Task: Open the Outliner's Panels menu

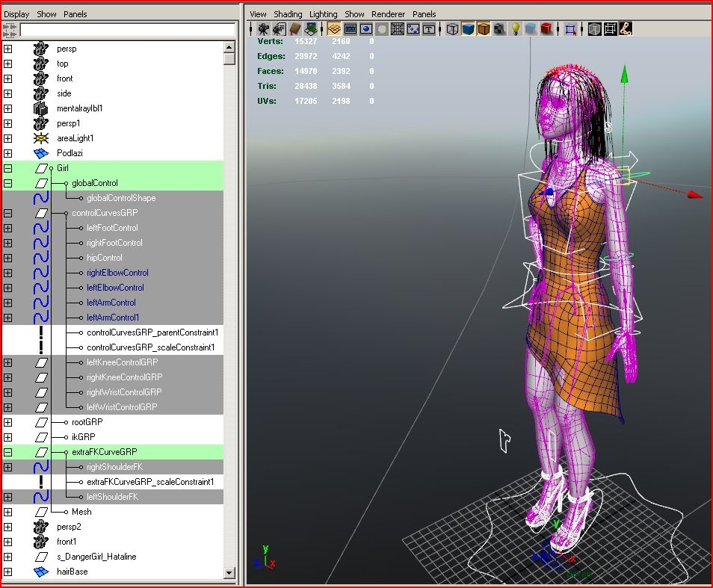Action: click(75, 13)
